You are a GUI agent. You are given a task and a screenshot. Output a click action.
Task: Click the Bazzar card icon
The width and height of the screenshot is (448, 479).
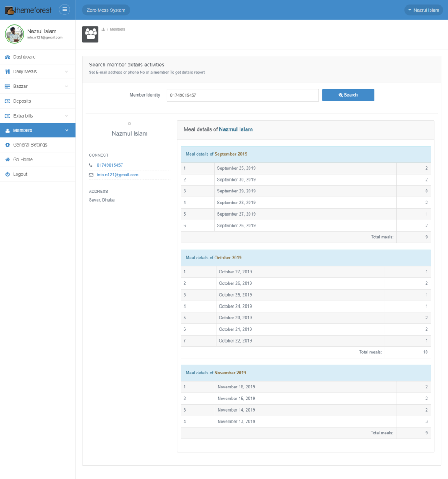7,87
